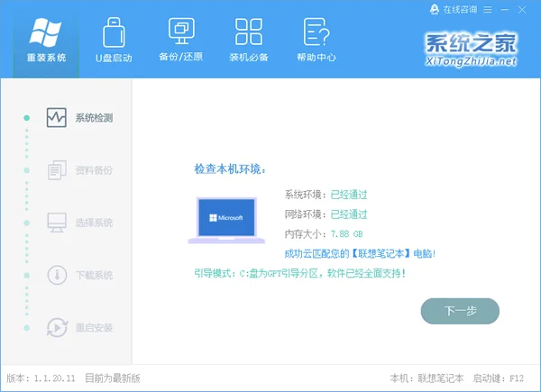Click the progress dot beside 重启安装
541x392 pixels.
click(x=26, y=327)
